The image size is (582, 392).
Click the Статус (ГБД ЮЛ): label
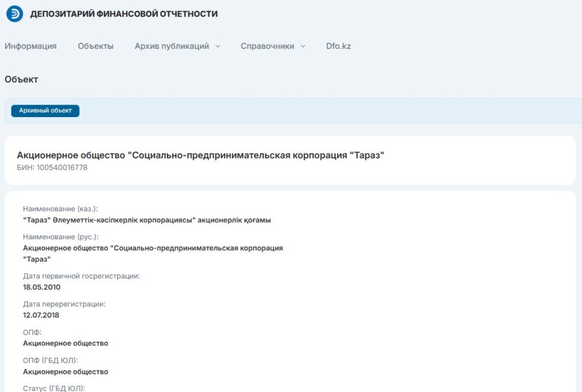pyautogui.click(x=54, y=388)
